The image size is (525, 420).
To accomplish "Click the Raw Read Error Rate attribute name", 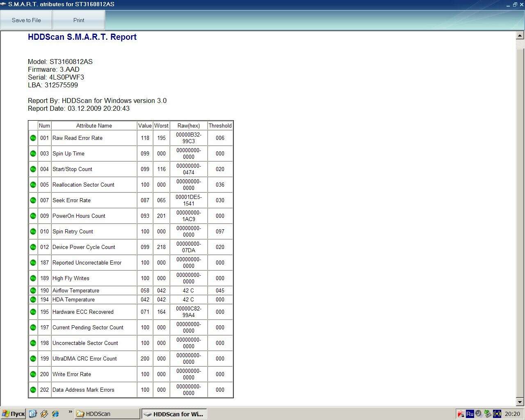I will click(x=78, y=138).
